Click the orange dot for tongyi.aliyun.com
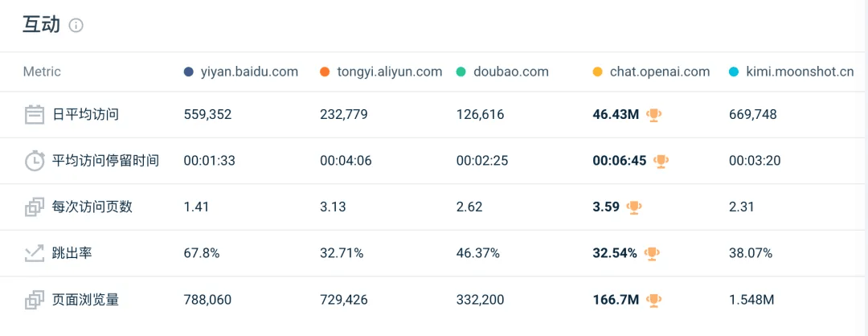Screen dimensions: 868x336 (x=325, y=72)
